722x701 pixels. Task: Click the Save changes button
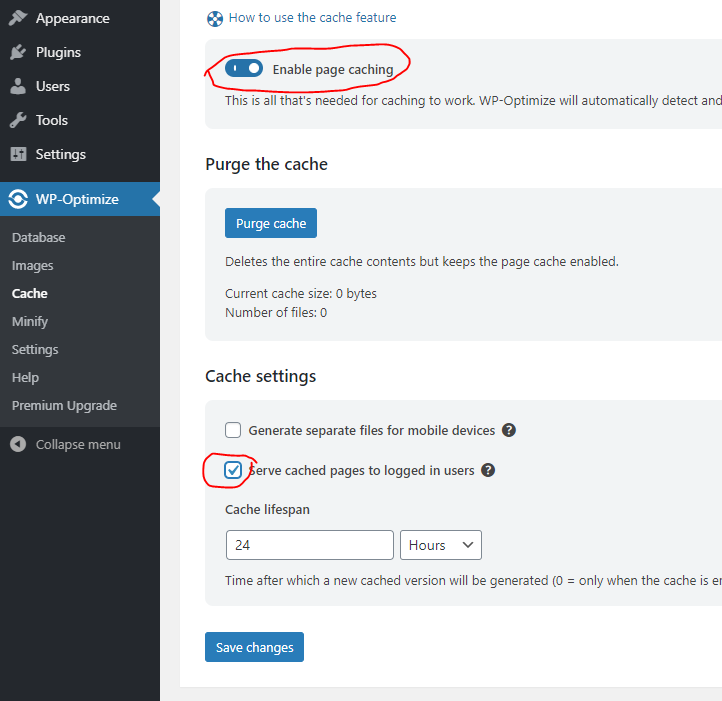pos(254,647)
